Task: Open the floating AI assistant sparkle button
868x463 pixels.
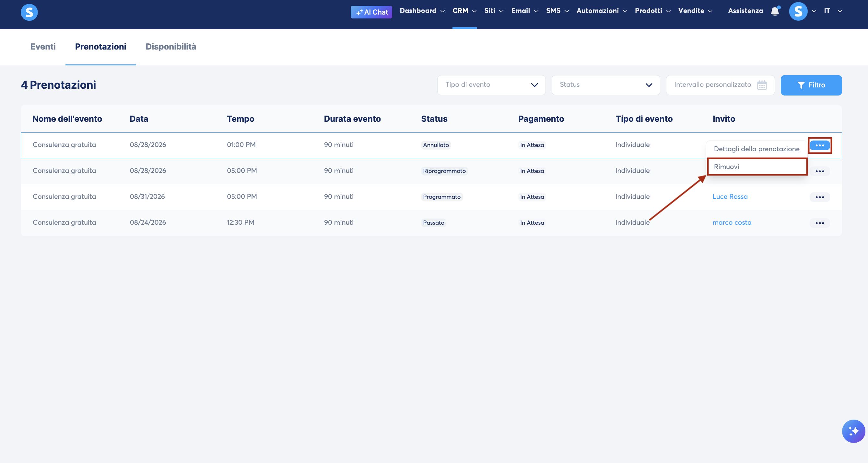Action: [853, 431]
